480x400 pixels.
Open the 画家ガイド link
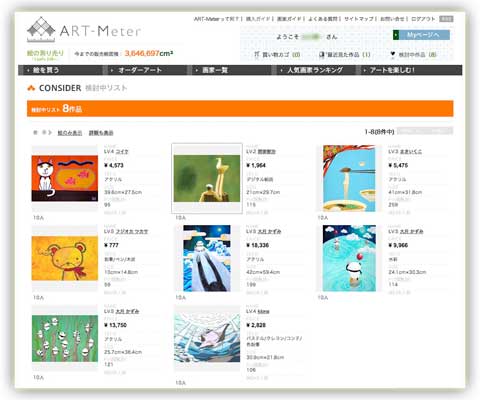[289, 19]
